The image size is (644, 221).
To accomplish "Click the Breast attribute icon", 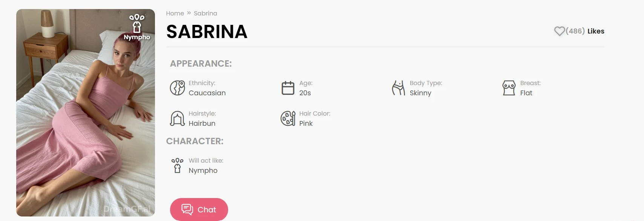I will click(x=509, y=88).
